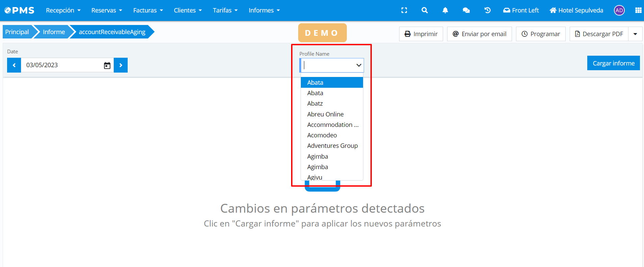Collapse the Profile Name dropdown chevron

click(x=359, y=65)
